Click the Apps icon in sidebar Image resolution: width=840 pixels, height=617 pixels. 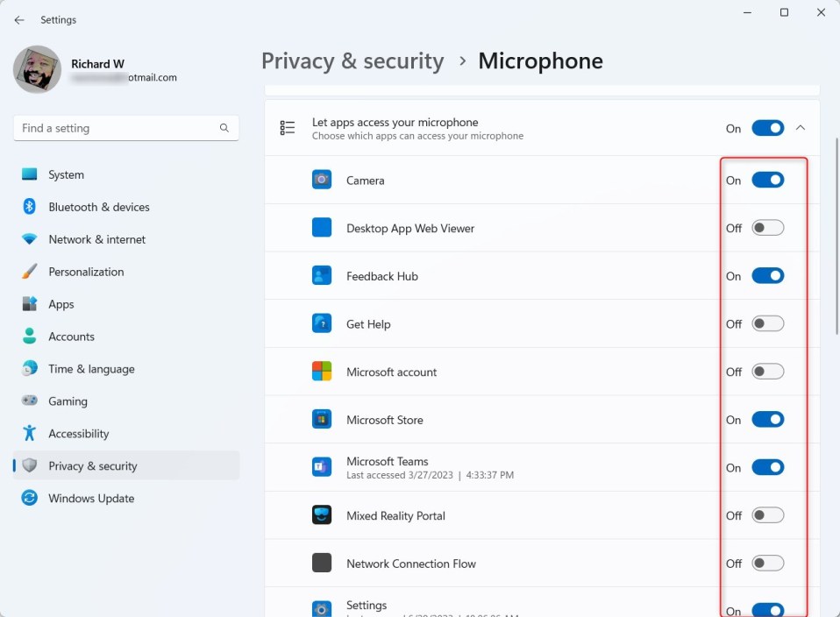click(x=30, y=303)
